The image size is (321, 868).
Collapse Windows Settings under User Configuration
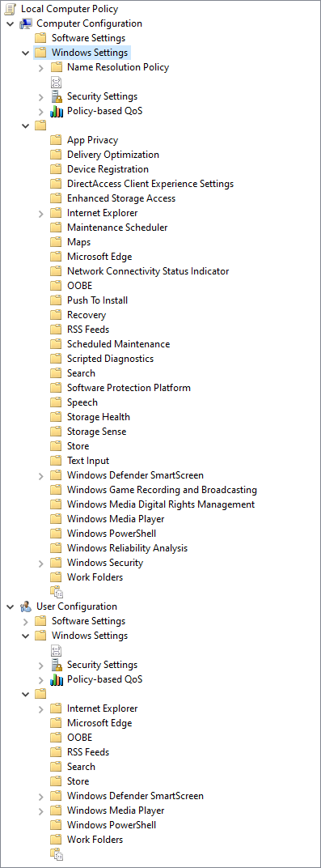coord(25,636)
